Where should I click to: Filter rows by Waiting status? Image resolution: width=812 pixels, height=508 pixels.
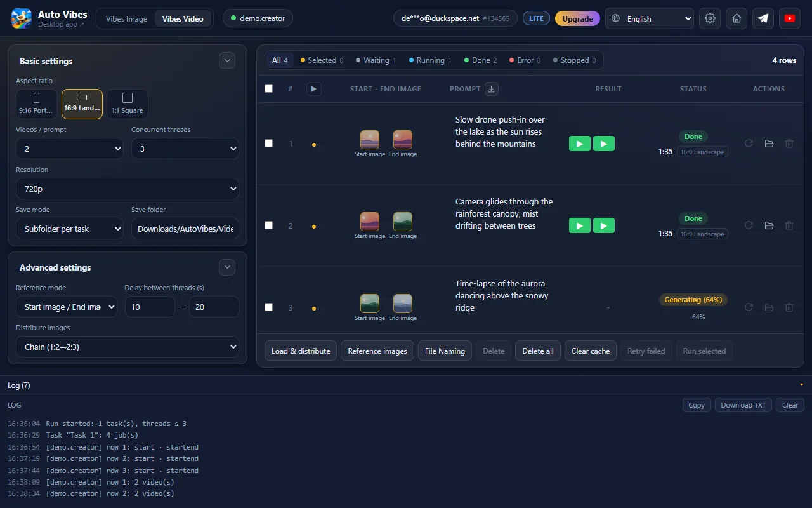pos(376,60)
